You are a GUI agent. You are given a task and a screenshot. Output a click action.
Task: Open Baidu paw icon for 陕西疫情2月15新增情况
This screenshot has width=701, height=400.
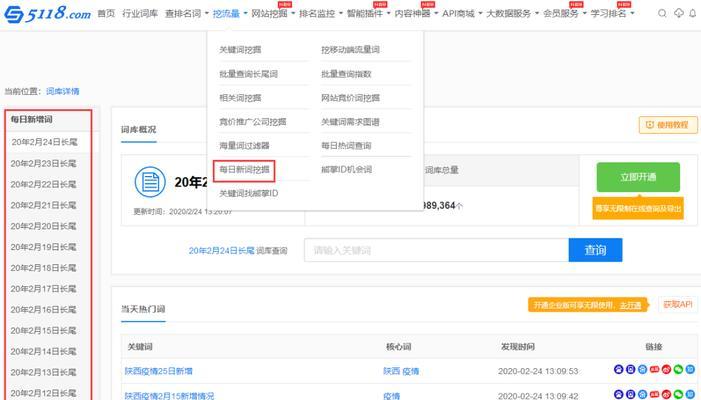click(x=619, y=394)
